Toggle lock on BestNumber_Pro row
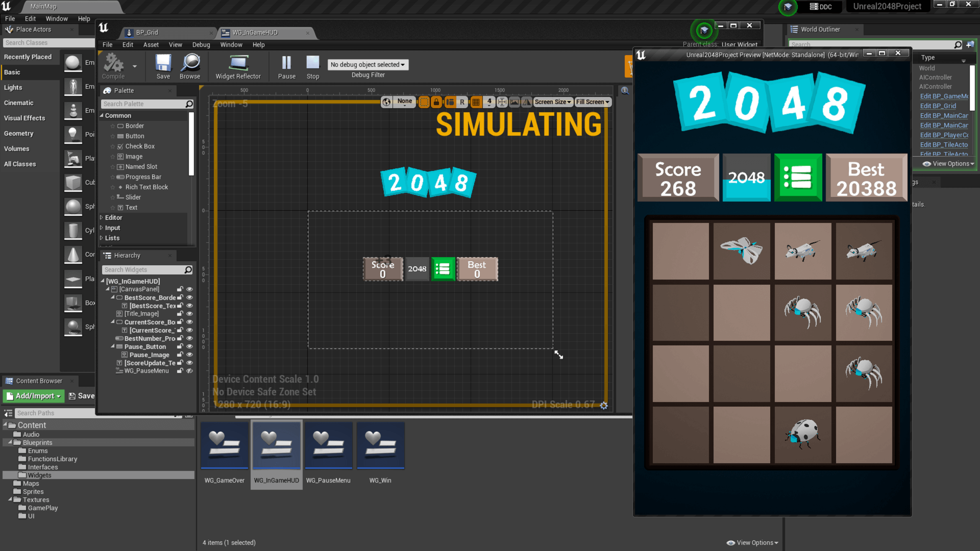Image resolution: width=980 pixels, height=551 pixels. (x=180, y=338)
